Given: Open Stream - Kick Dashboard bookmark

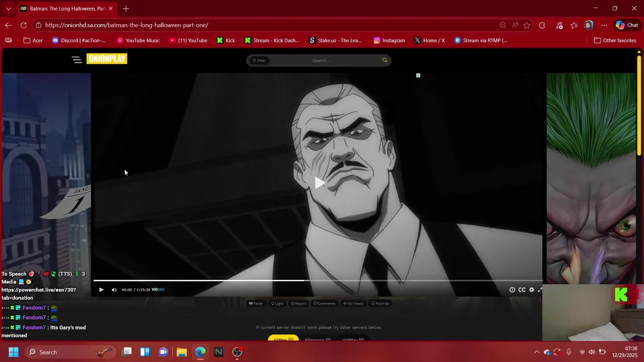Looking at the screenshot, I should tap(272, 40).
